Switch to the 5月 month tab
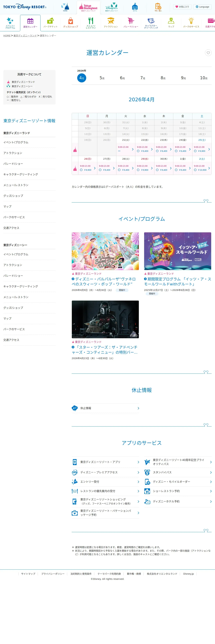215x644 pixels. click(102, 78)
